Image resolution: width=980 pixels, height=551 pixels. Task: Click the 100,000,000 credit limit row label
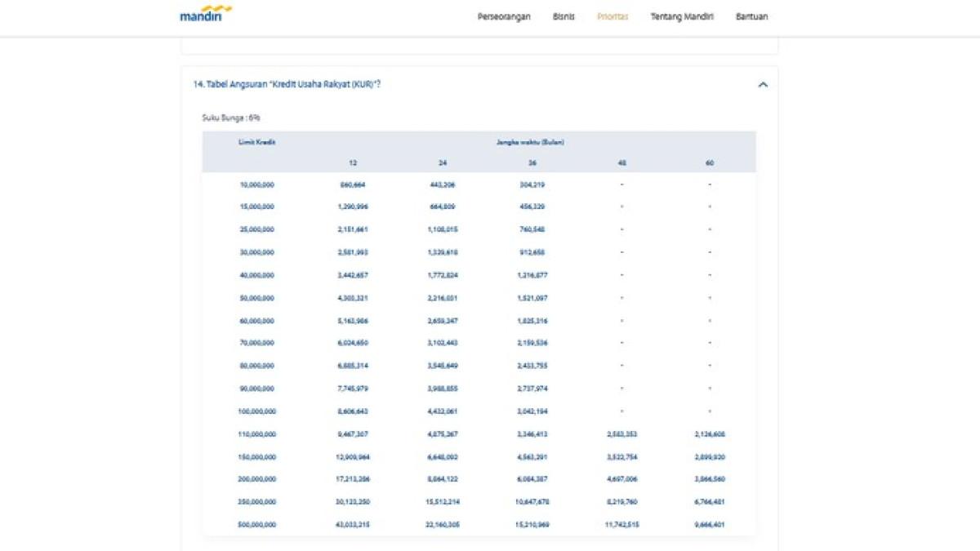[257, 411]
